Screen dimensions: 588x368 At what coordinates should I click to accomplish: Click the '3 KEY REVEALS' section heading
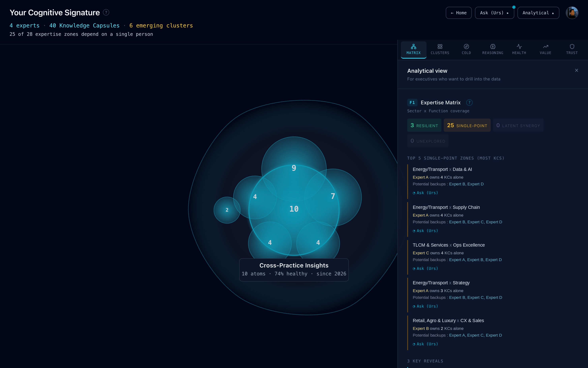point(425,361)
